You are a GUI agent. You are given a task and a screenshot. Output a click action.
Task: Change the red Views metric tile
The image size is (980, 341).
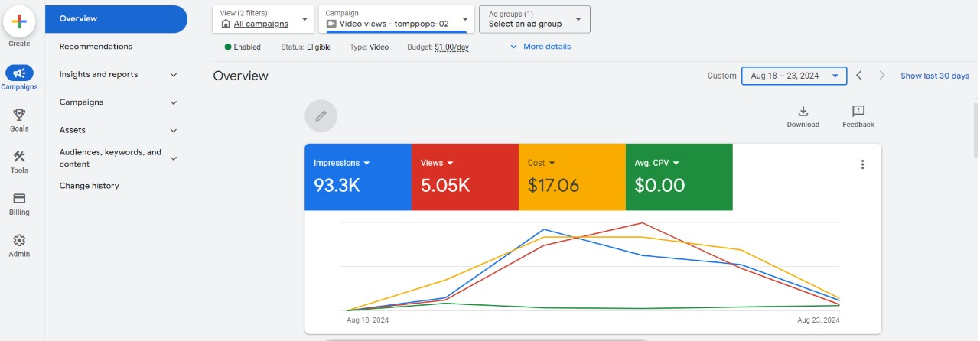pos(437,163)
